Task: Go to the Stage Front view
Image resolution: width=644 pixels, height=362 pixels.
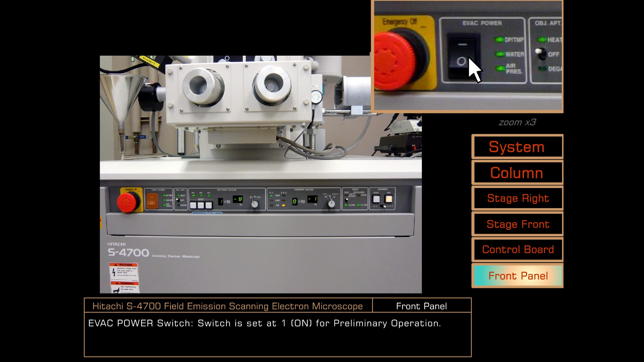Action: pos(517,224)
